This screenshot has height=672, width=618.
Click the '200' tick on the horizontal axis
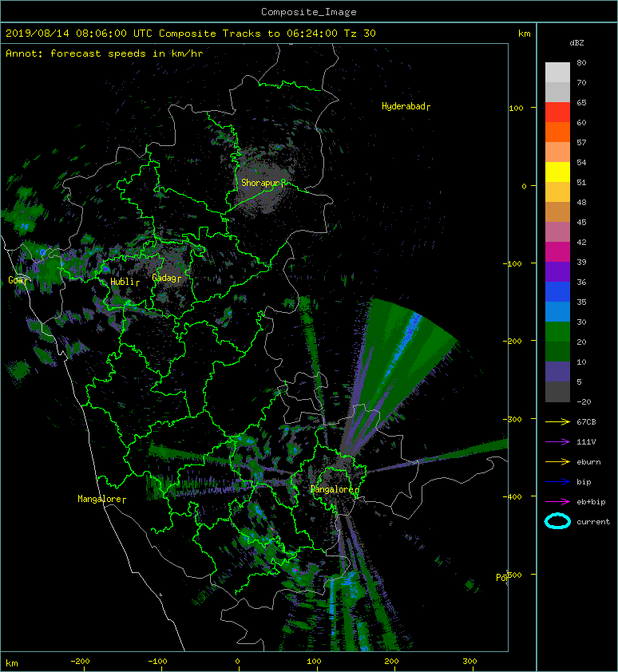pyautogui.click(x=391, y=662)
